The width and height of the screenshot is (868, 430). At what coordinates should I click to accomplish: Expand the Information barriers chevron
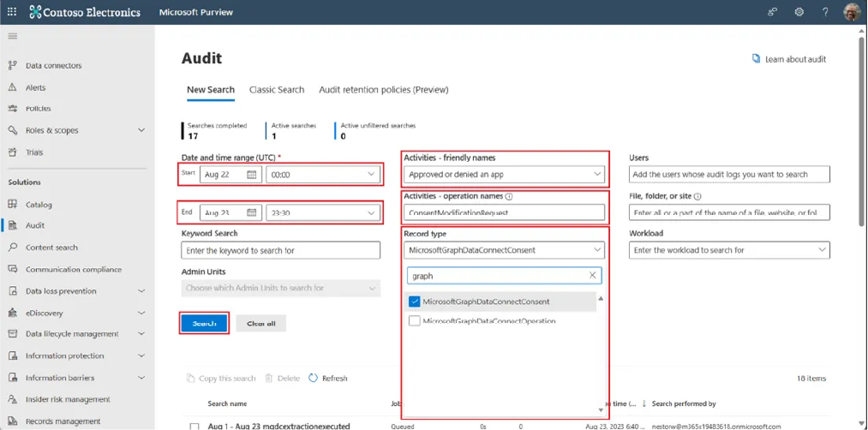pyautogui.click(x=141, y=378)
